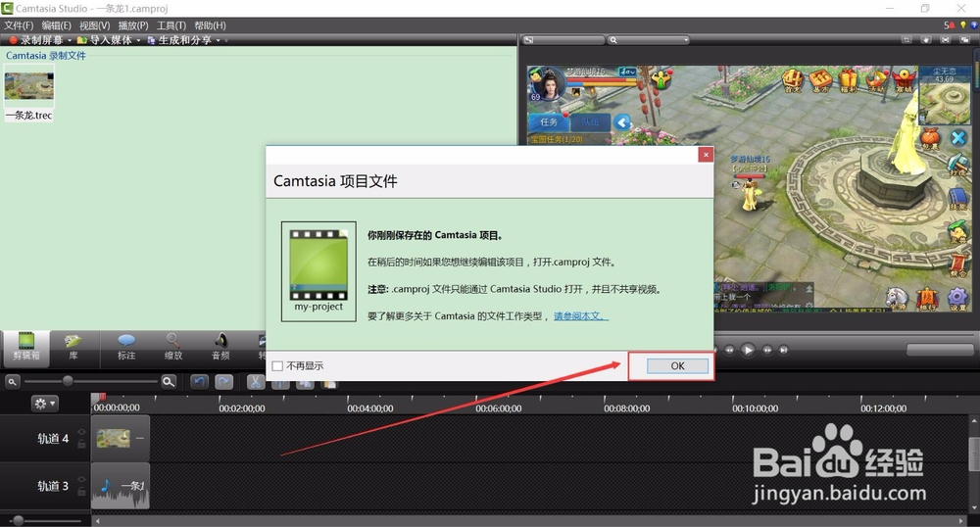Close the Camtasia 项目文件 dialog

coord(706,154)
